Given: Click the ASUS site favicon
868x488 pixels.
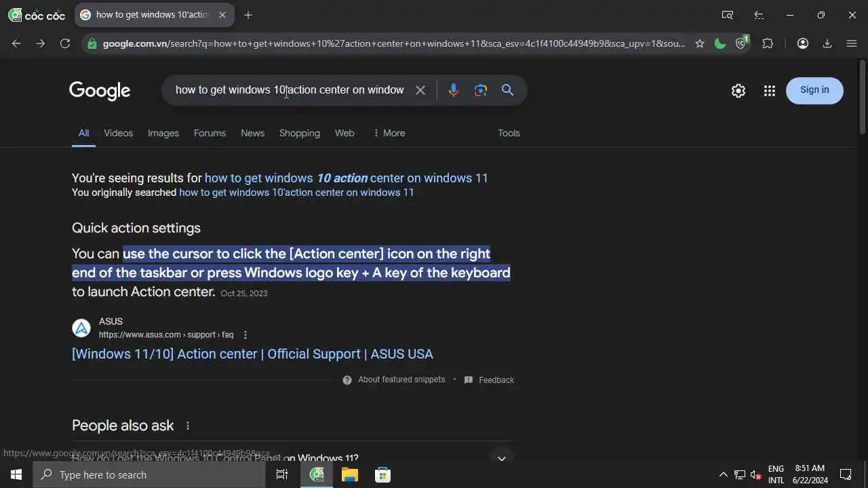Looking at the screenshot, I should coord(81,328).
